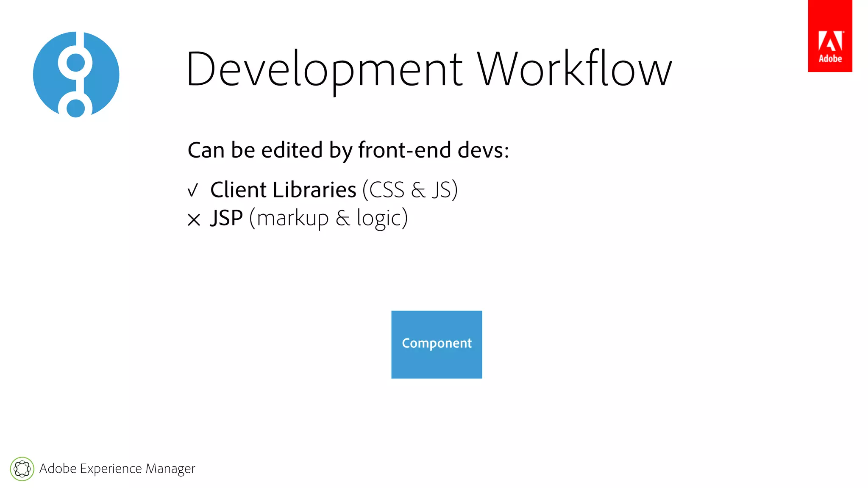Click the "JSP" text
The height and width of the screenshot is (488, 868).
click(227, 218)
